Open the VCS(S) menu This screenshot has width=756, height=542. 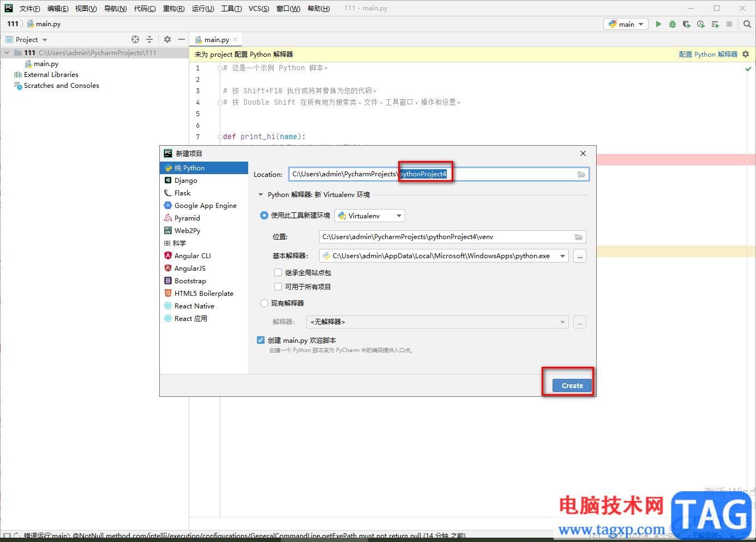click(259, 8)
